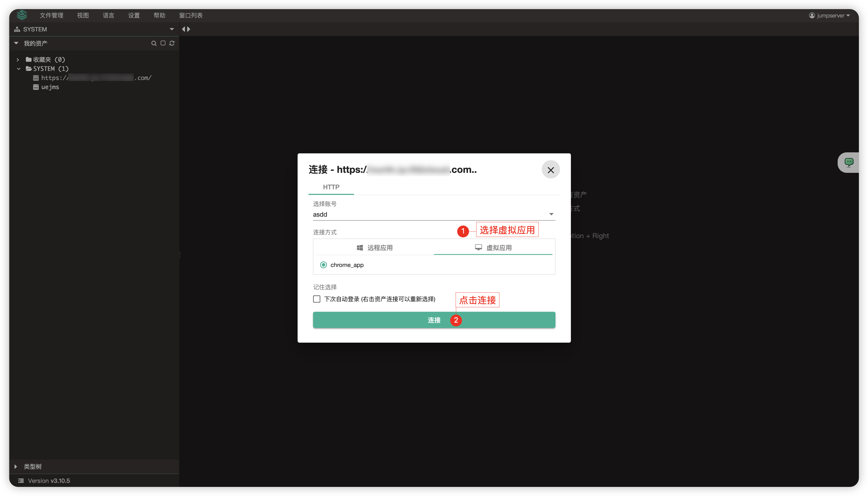
Task: Switch to the 远程应用 connection tab
Action: pos(375,248)
